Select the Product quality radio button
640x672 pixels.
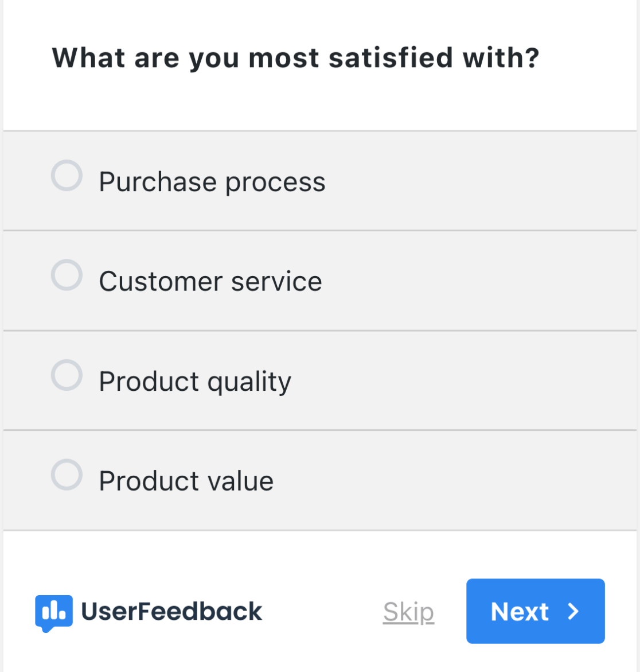click(67, 375)
